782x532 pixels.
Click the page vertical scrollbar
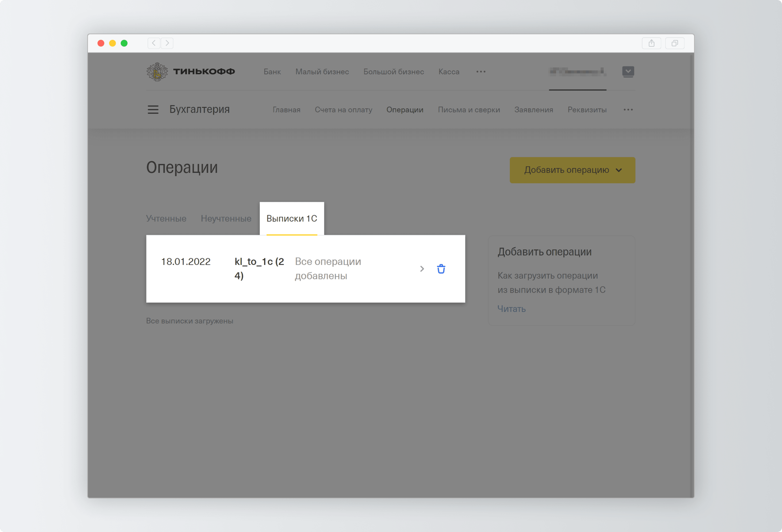click(691, 269)
